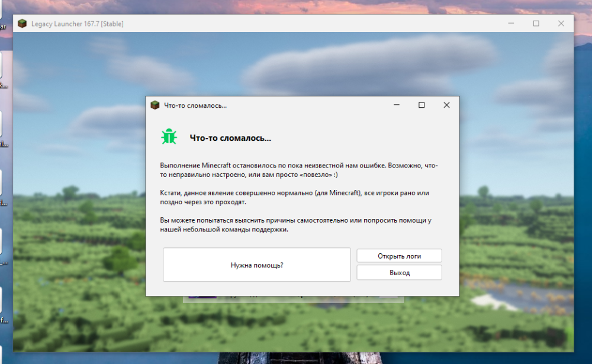Image resolution: width=592 pixels, height=364 pixels.
Task: Click the "Выход" exit button
Action: (399, 272)
